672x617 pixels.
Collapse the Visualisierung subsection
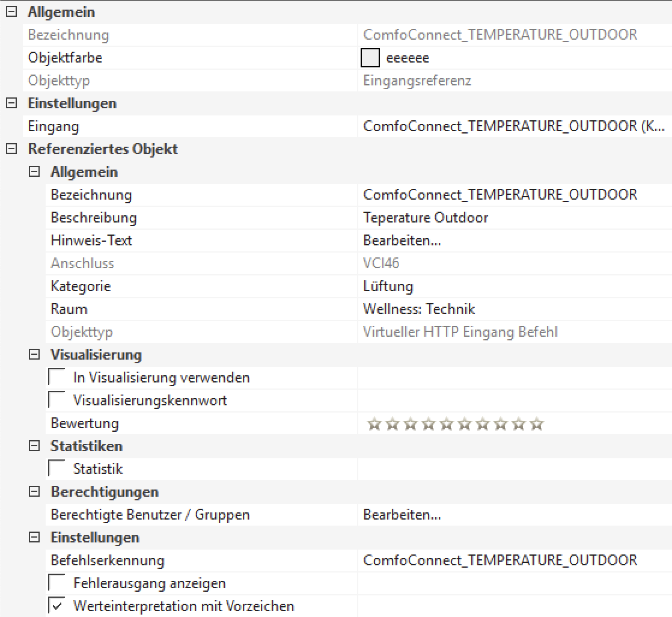(x=34, y=355)
